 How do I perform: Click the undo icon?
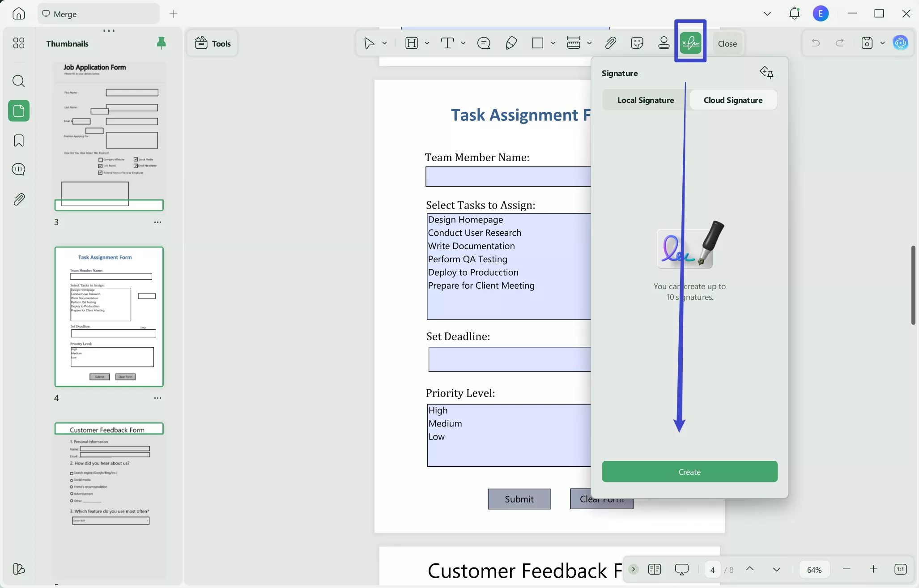[x=815, y=43]
